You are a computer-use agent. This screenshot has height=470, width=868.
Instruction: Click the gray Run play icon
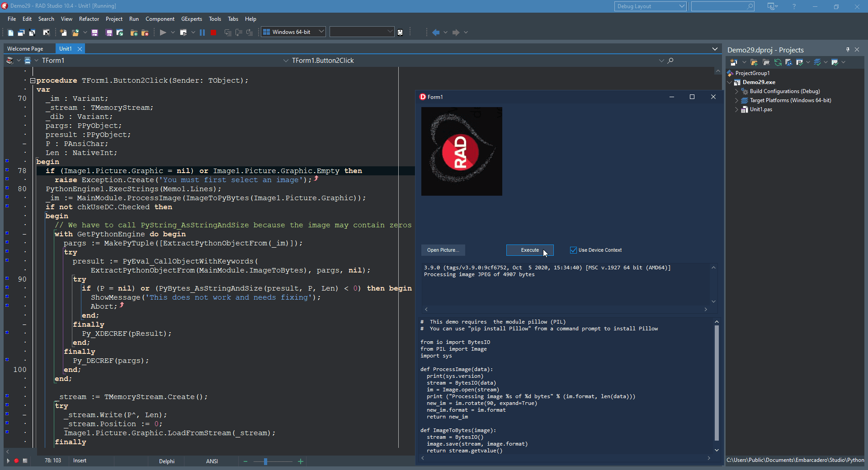163,33
